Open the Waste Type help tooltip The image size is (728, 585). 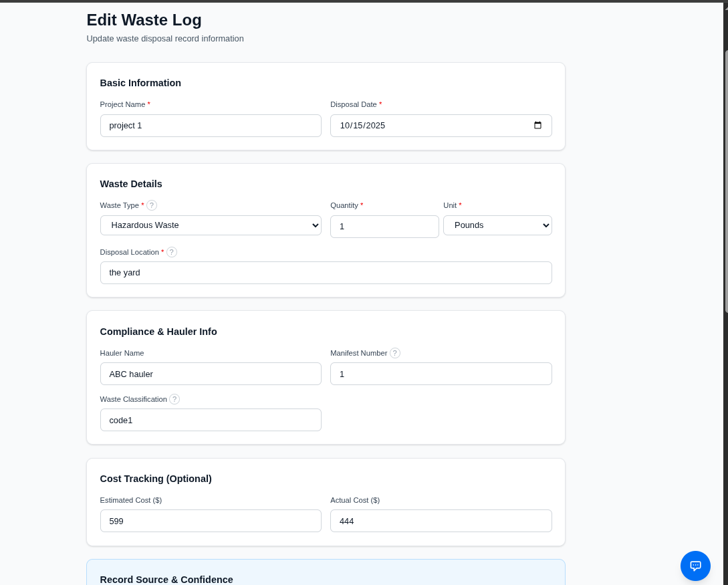coord(152,205)
